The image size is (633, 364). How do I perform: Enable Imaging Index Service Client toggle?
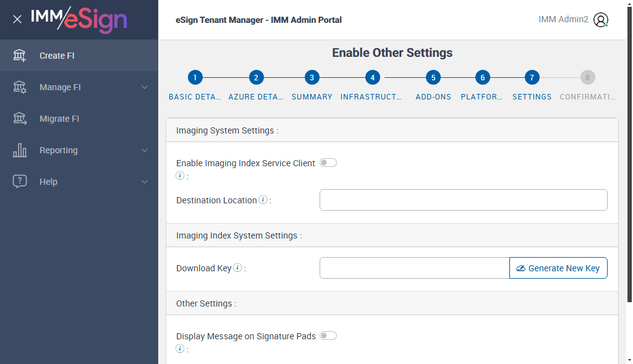pos(328,163)
